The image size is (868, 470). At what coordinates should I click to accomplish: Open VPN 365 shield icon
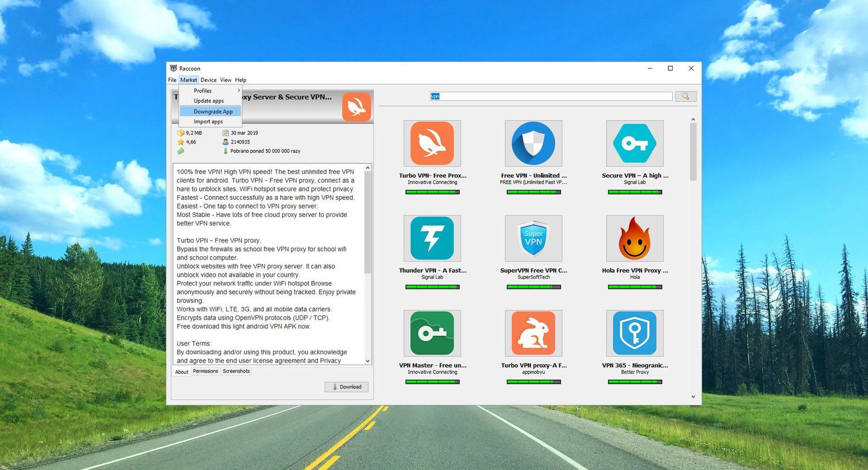pyautogui.click(x=635, y=333)
